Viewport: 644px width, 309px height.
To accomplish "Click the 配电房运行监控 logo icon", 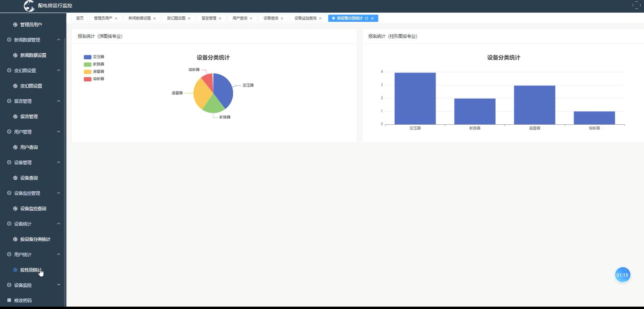I will pos(29,6).
